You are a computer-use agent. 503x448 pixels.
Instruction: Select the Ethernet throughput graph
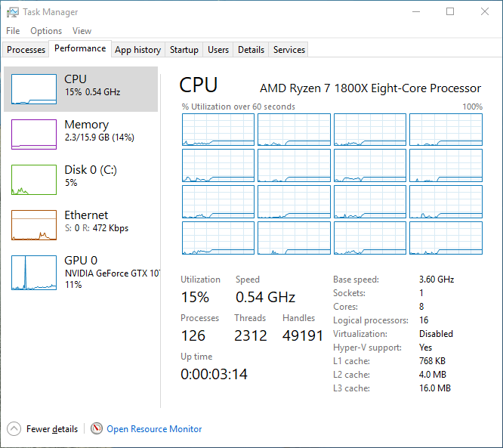pos(34,225)
